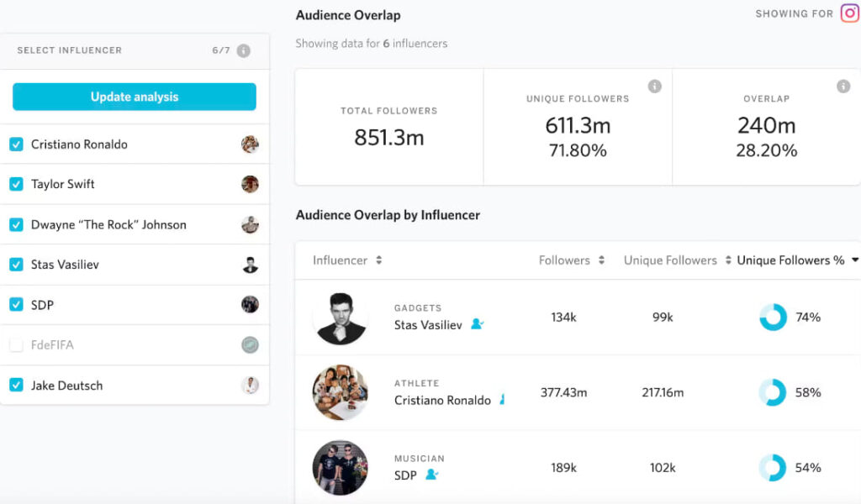
Task: Click the MUSICIAN category label
Action: click(x=419, y=458)
